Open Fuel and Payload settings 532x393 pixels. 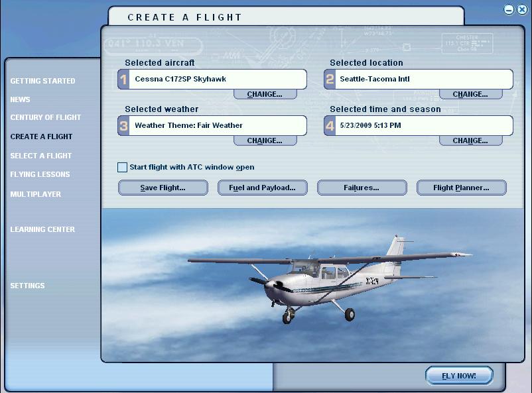click(262, 188)
